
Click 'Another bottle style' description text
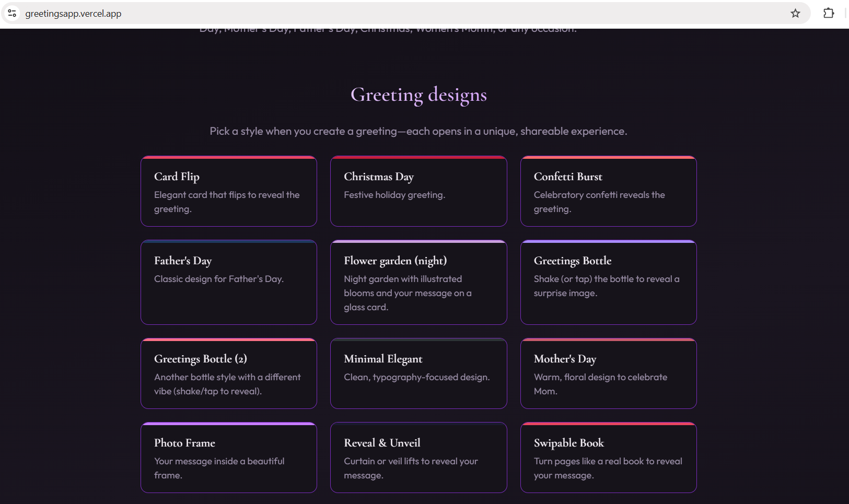click(227, 384)
